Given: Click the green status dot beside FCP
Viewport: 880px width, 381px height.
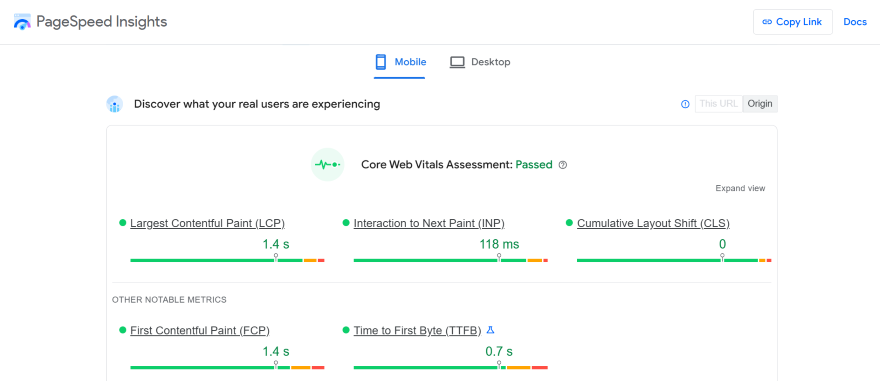Looking at the screenshot, I should [x=122, y=330].
